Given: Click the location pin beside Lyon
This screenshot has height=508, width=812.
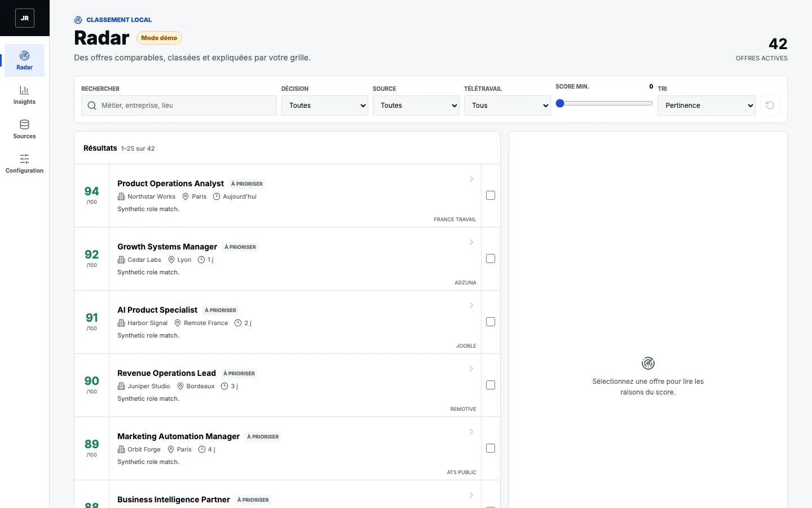Looking at the screenshot, I should click(x=171, y=260).
